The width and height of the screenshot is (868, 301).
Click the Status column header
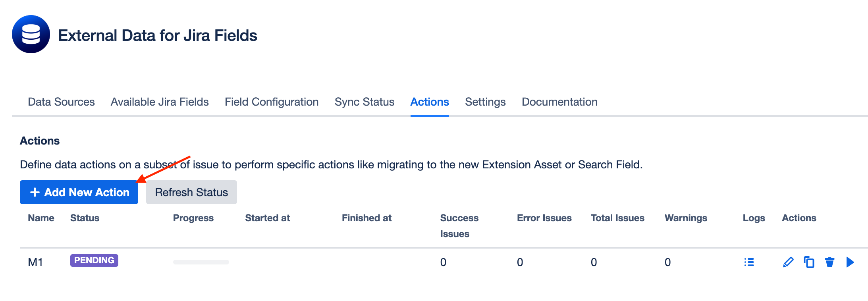[85, 218]
